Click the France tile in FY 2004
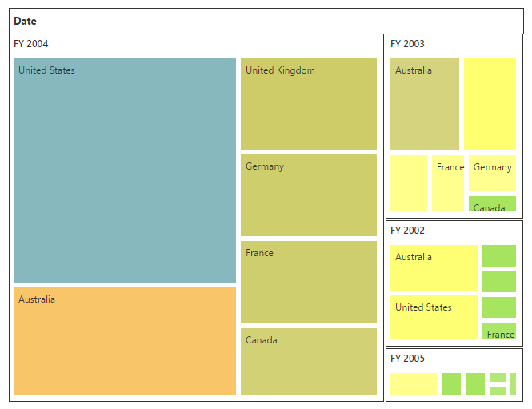532x409 pixels. pos(308,281)
